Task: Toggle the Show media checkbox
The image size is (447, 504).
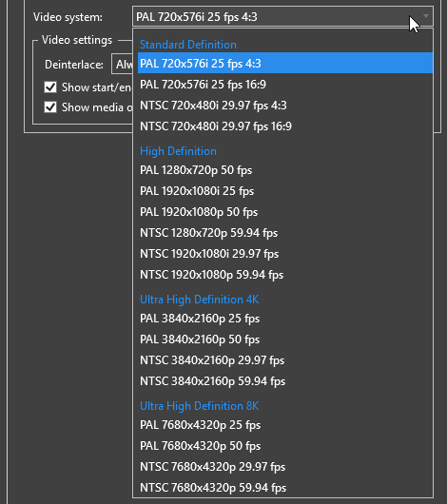Action: click(50, 107)
